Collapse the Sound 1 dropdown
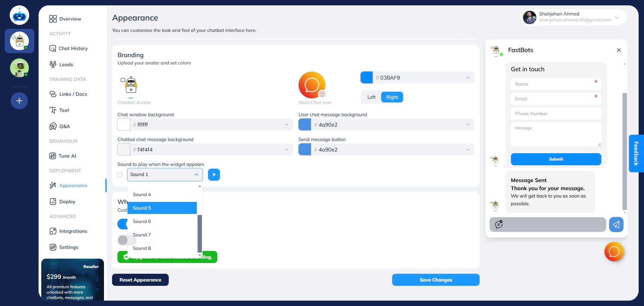This screenshot has height=306, width=644. pyautogui.click(x=165, y=175)
